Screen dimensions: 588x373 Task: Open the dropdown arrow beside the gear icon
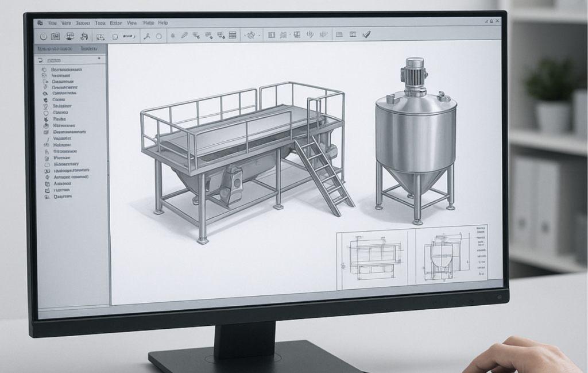[x=260, y=36]
